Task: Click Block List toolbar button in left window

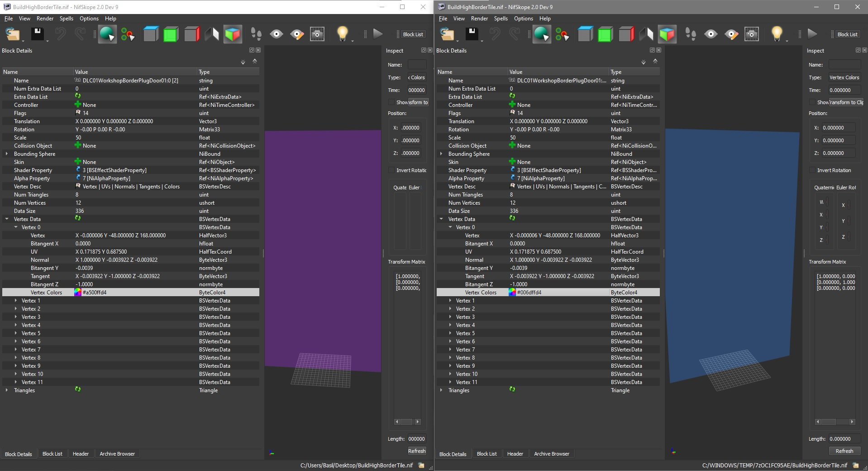Action: coord(413,34)
